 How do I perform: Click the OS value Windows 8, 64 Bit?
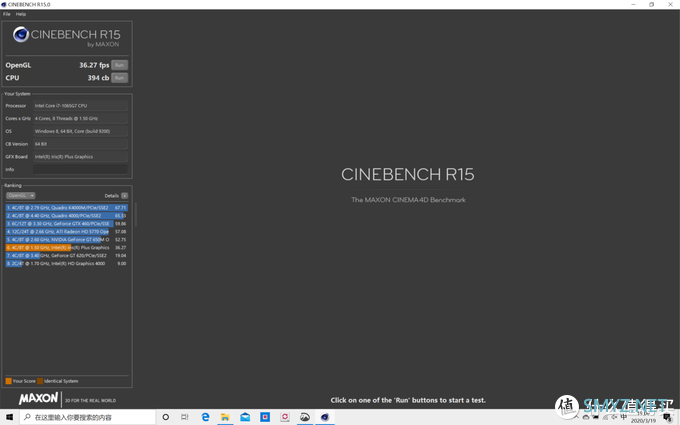(81, 131)
